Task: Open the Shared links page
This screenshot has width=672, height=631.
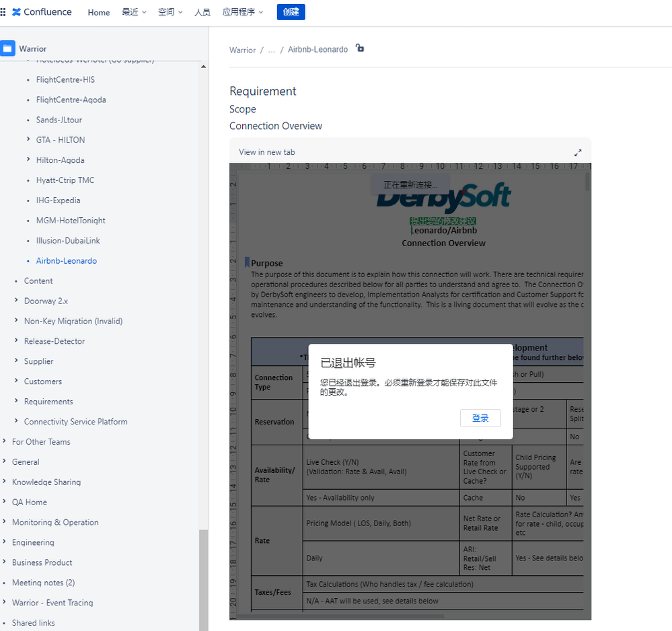Action: tap(34, 624)
